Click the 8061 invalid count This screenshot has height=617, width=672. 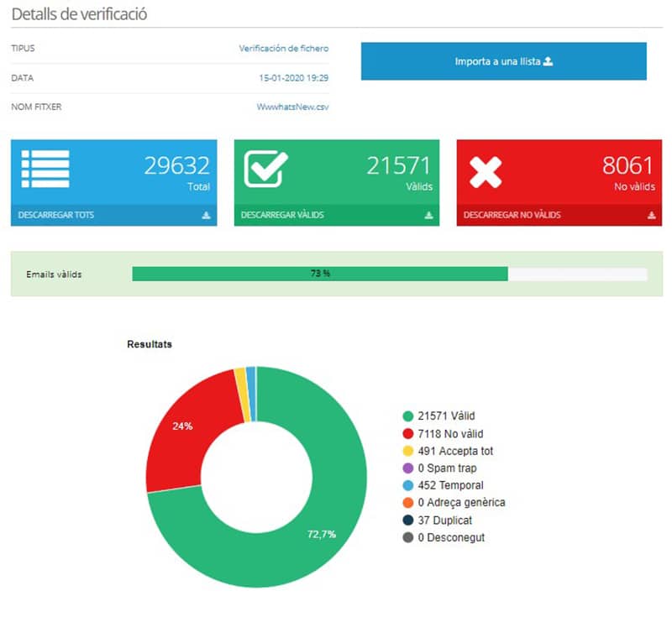coord(627,165)
